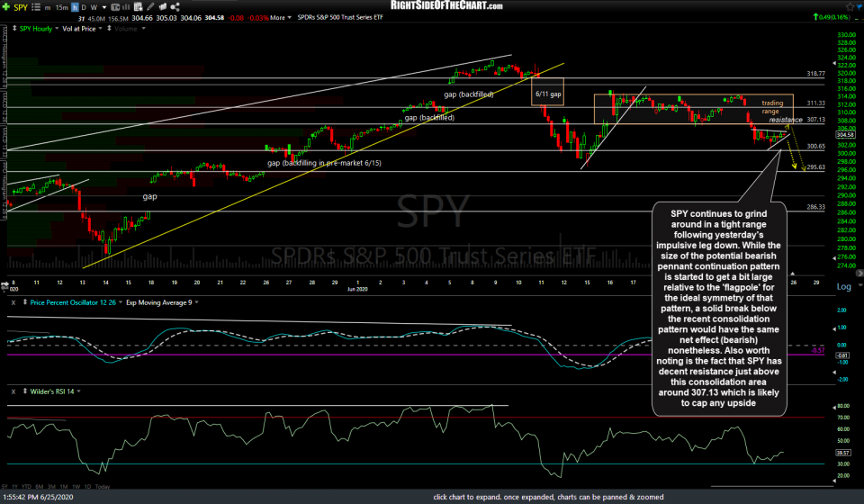Open the additional timeframes dropdown arrow

tap(104, 8)
